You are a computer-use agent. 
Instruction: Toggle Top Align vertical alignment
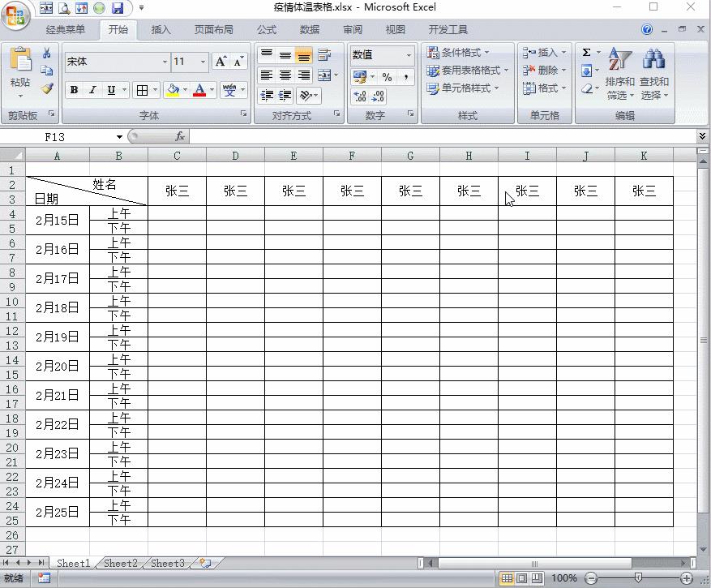pyautogui.click(x=267, y=55)
